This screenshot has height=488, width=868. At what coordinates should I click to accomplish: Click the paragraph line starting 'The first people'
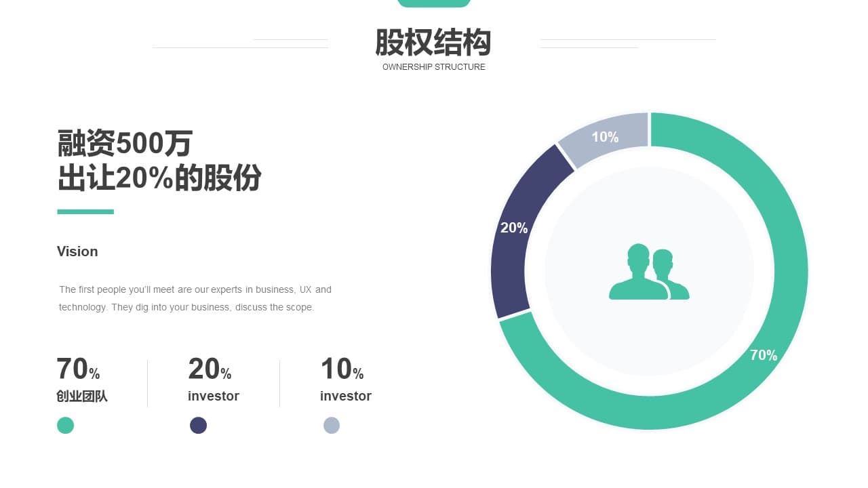195,289
